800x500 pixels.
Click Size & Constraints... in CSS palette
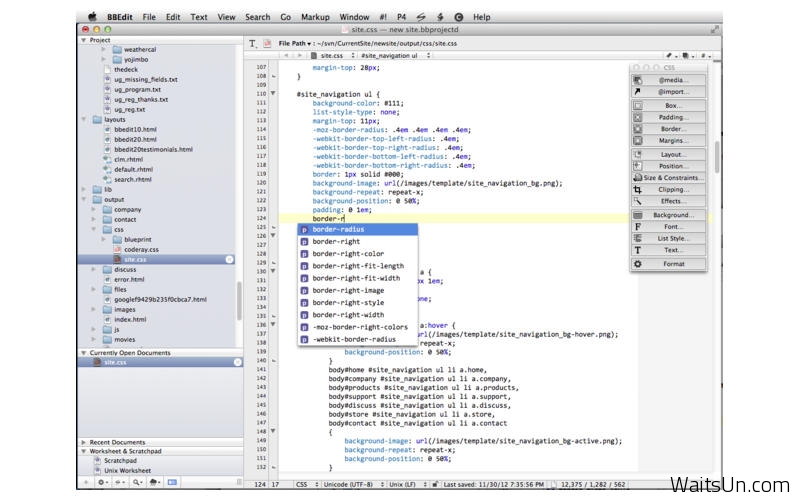(669, 178)
